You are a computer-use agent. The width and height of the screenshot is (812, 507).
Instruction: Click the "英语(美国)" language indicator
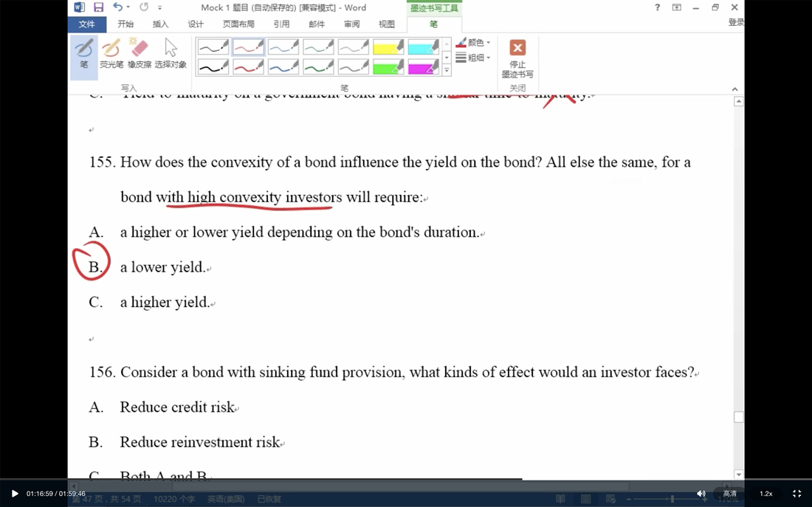click(226, 499)
